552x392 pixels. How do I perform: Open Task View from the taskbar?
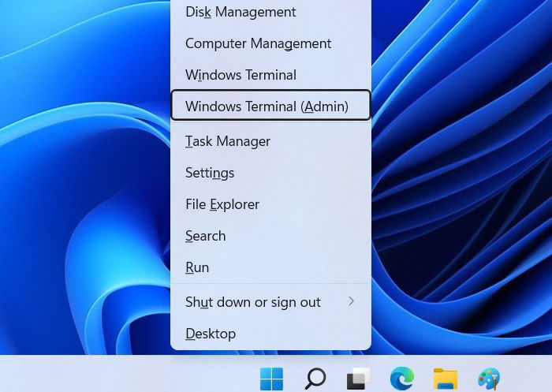359,379
